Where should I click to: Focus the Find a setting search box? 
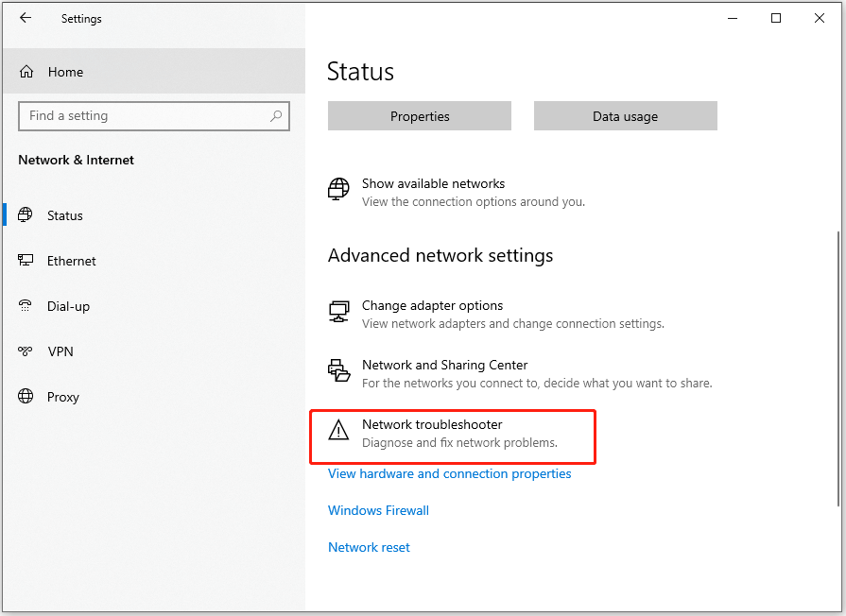tap(154, 116)
